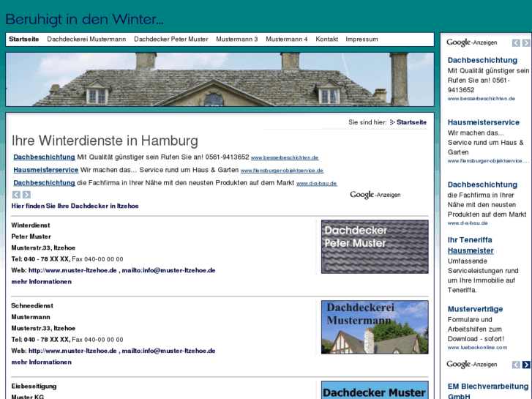This screenshot has height=399, width=532.
Task: Click mehr Informationen under Peter Muster
Action: coord(42,282)
